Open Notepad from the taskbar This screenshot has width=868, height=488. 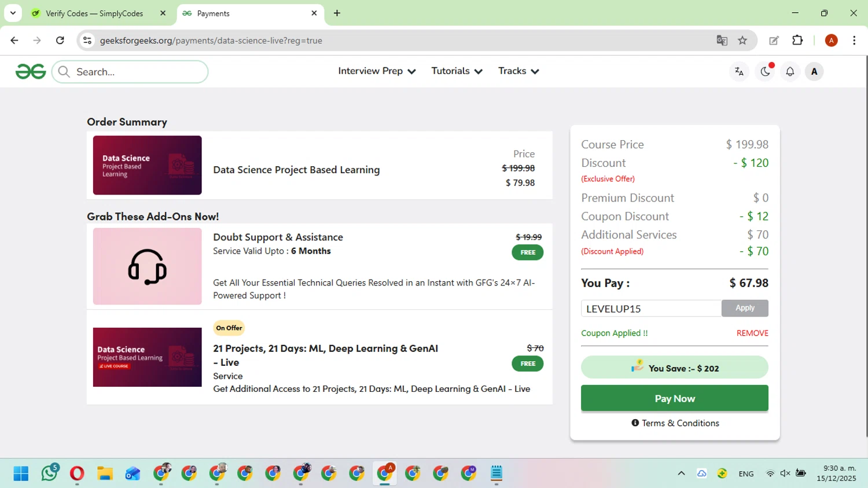point(496,474)
